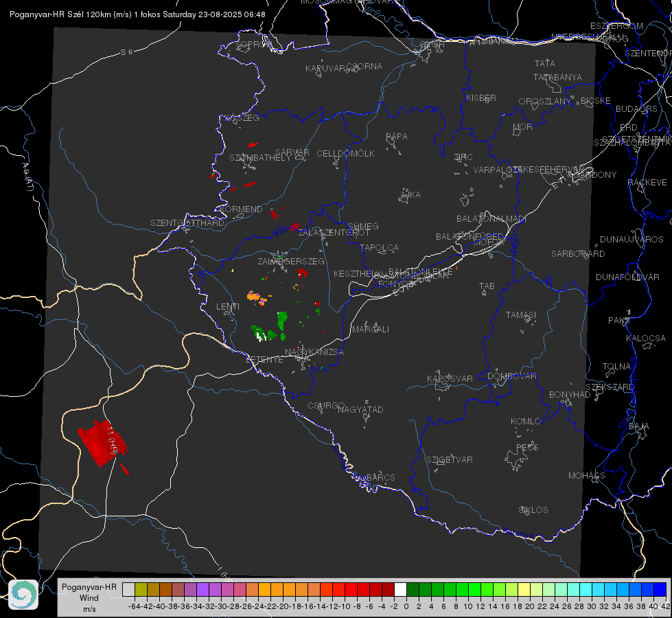Click the red echo below the Zalaegerszeg label
Screen dimensions: 672x618
pyautogui.click(x=303, y=273)
